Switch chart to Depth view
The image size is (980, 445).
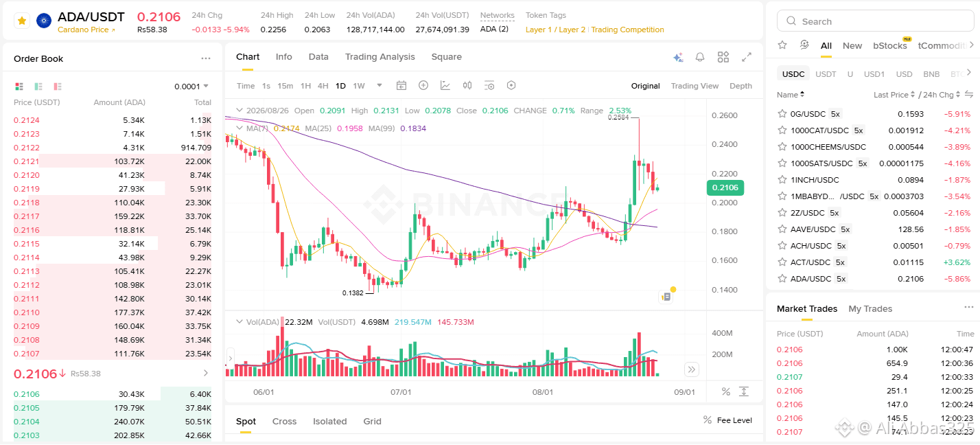pos(740,86)
